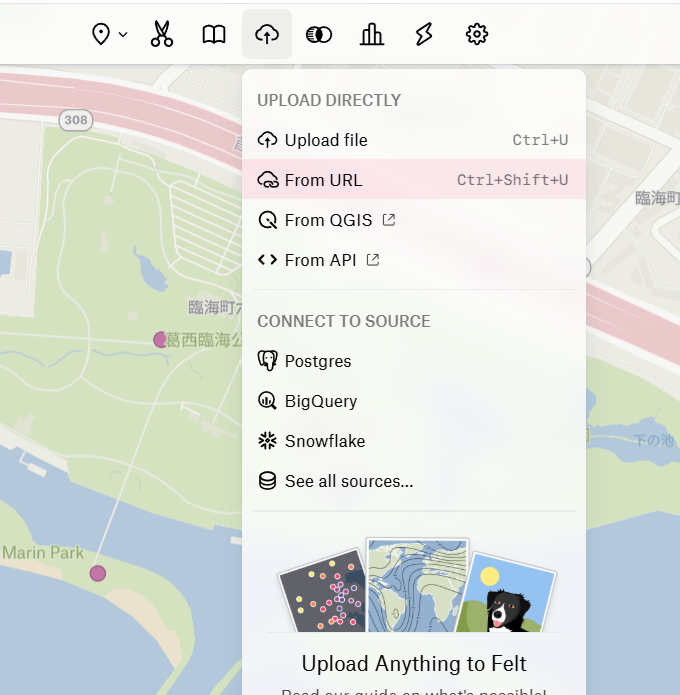
Task: Connect to Postgres source
Action: 414,361
